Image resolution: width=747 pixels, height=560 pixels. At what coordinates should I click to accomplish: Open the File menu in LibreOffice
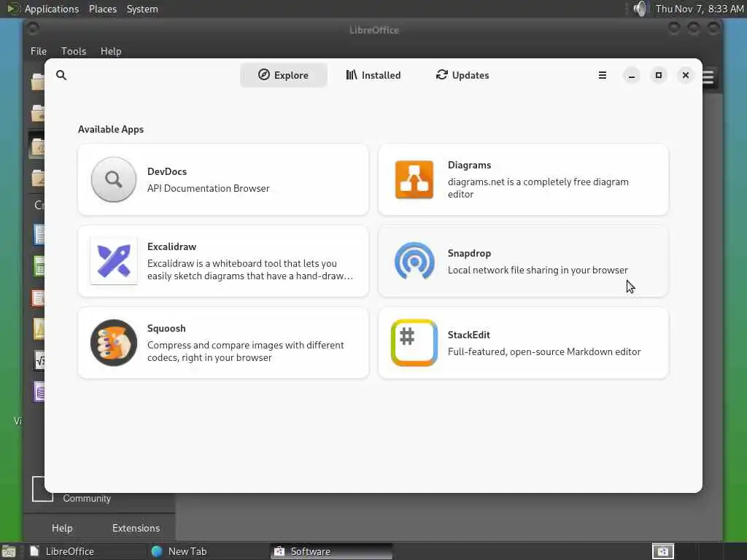(39, 51)
